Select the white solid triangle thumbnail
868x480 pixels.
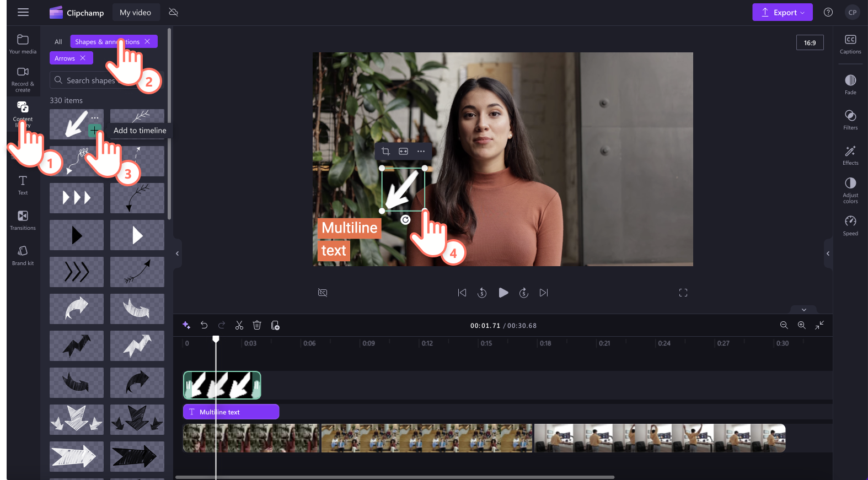137,235
